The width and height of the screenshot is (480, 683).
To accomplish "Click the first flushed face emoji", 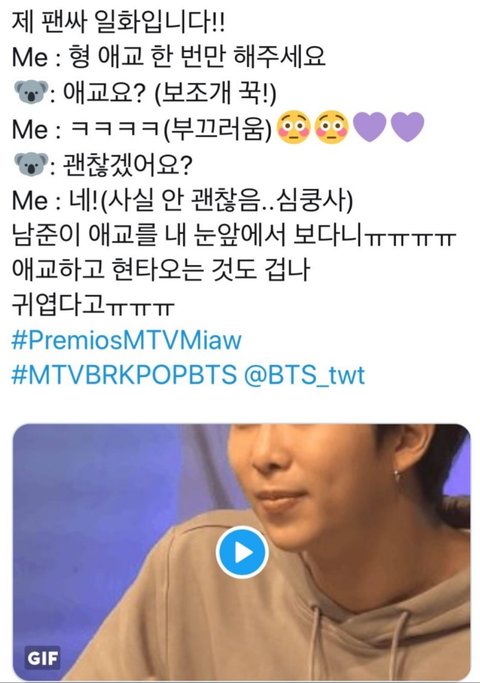I will tap(293, 128).
